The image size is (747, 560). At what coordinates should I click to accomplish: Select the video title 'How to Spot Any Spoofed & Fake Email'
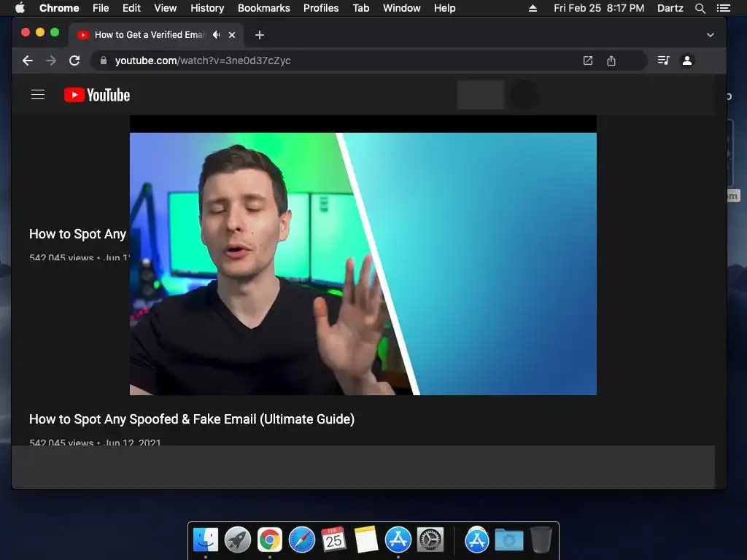pos(192,419)
